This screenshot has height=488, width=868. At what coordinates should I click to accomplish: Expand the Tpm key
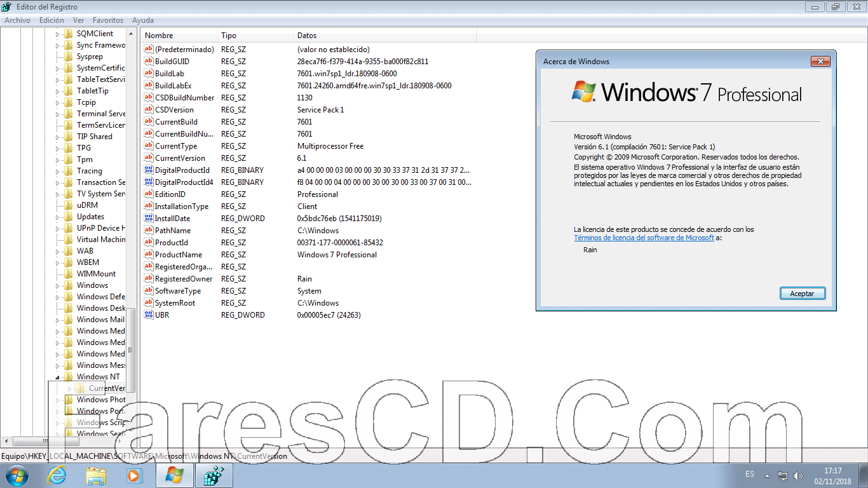[57, 159]
